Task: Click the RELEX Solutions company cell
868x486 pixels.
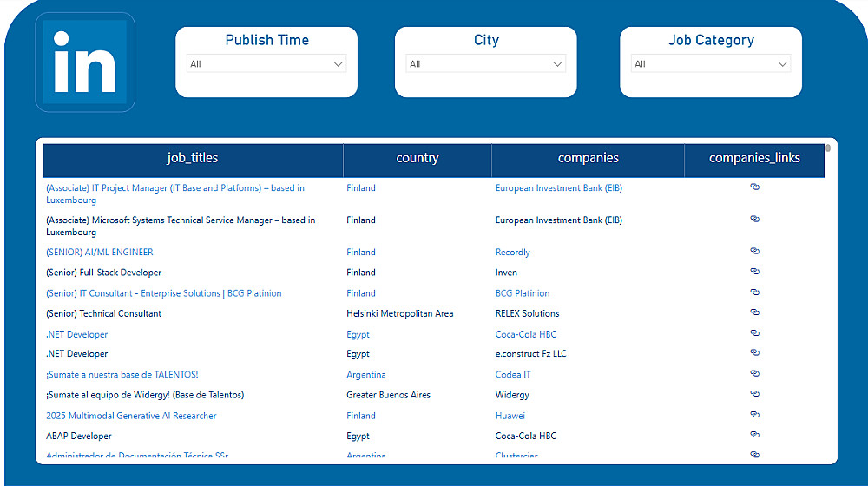Action: click(527, 314)
